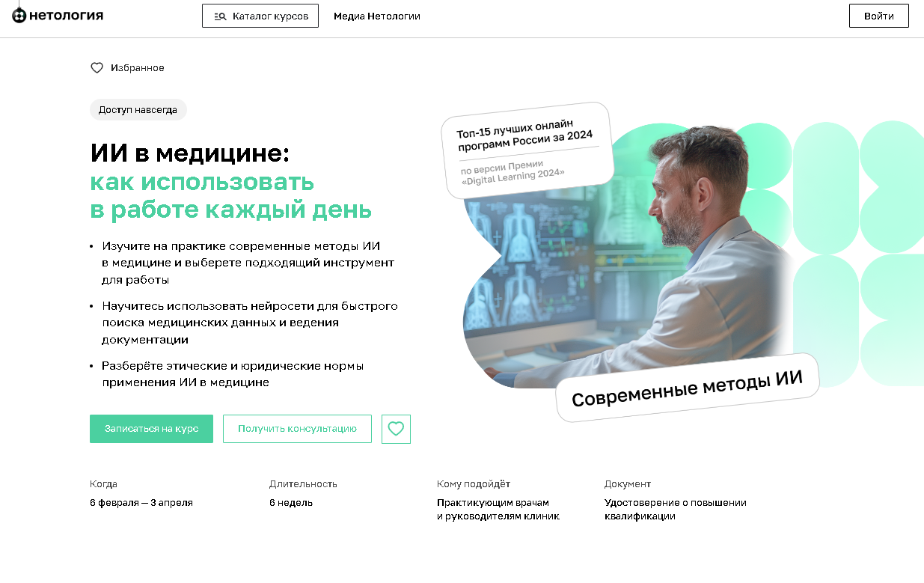This screenshot has width=924, height=583.
Task: Click the Топ-15 лучших онлайн программ badge
Action: click(527, 150)
